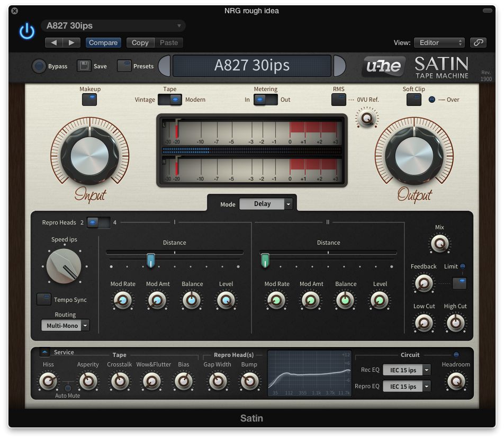Viewport: 504px width, 439px height.
Task: Toggle the RMS switch
Action: click(338, 100)
